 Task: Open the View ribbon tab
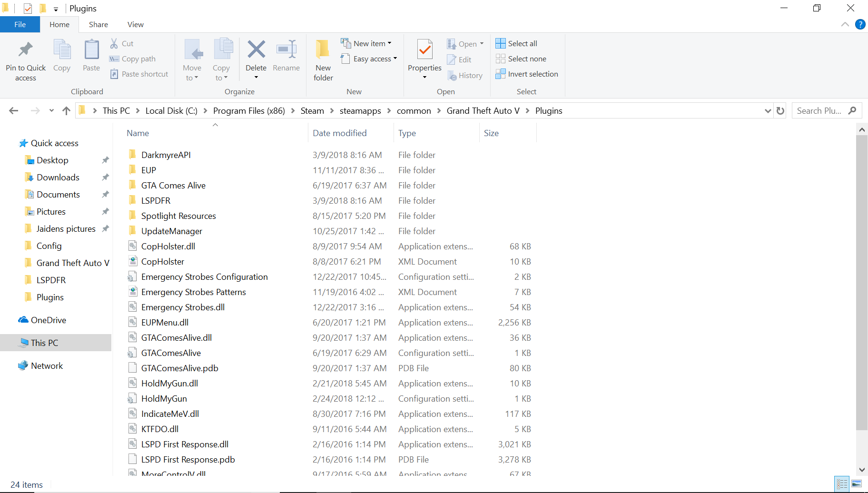pyautogui.click(x=135, y=24)
